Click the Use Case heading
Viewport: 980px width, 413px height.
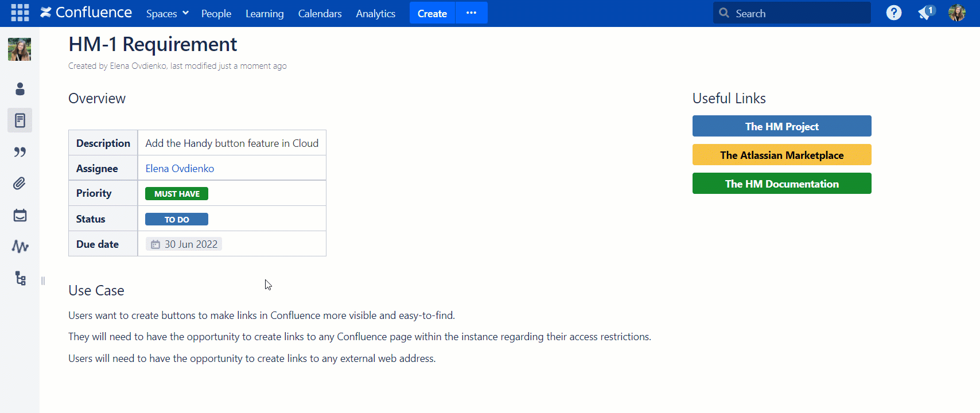point(96,291)
